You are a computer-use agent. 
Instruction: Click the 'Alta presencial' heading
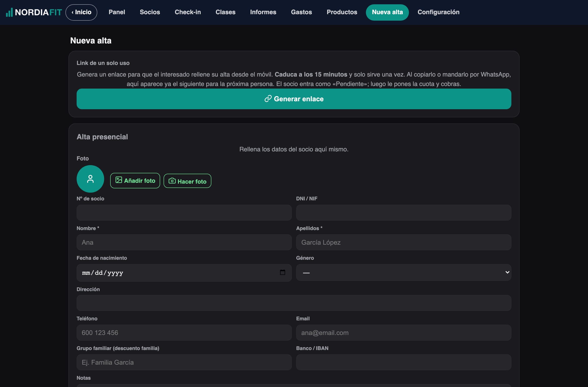tap(102, 137)
